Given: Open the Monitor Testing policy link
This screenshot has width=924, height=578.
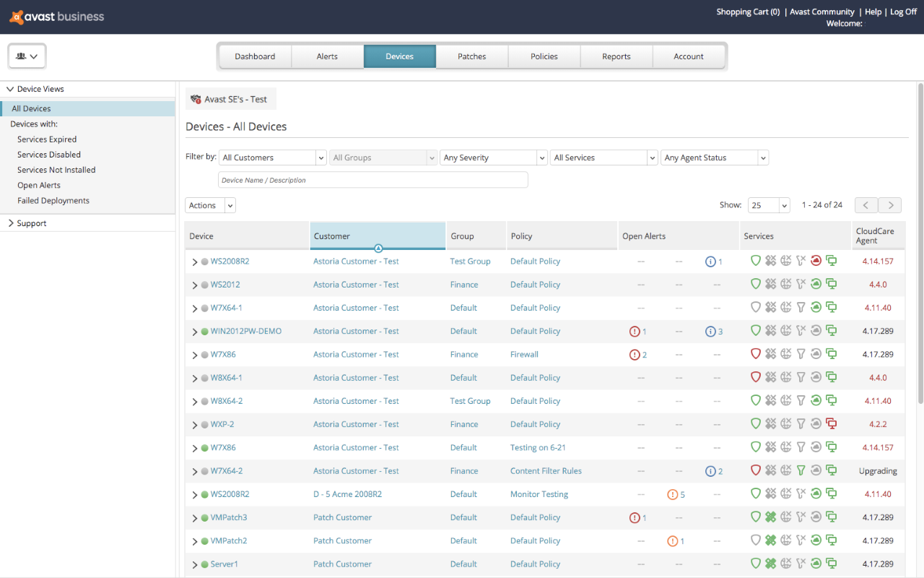Looking at the screenshot, I should 539,494.
